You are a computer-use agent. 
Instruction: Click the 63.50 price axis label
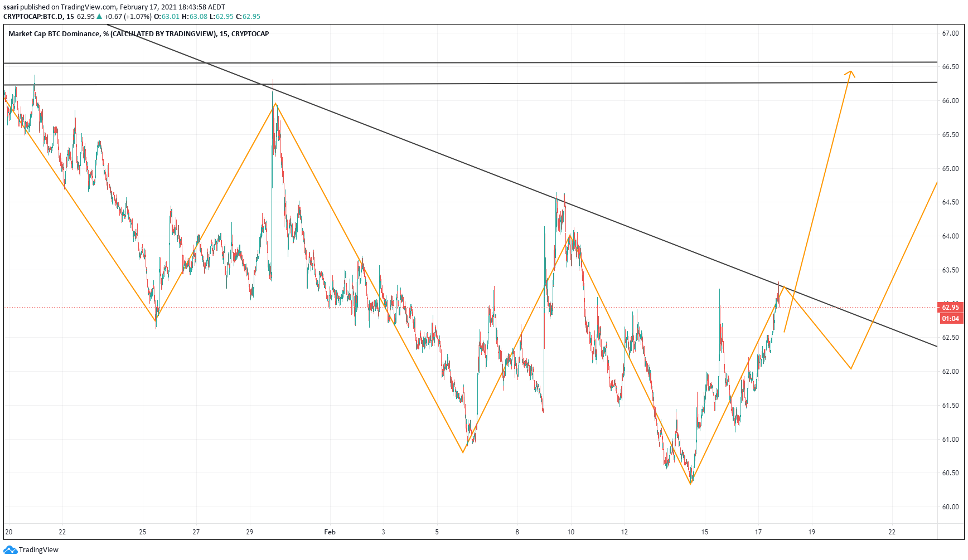click(x=950, y=270)
